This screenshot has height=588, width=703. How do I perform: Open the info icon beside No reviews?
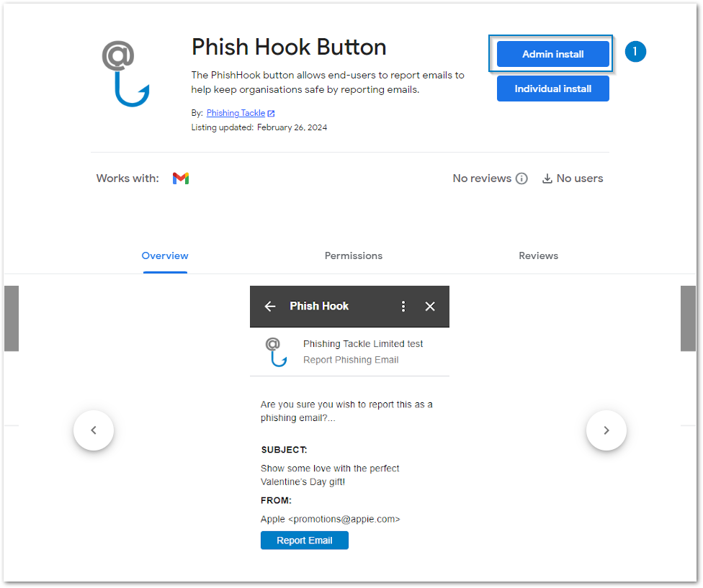pyautogui.click(x=521, y=178)
